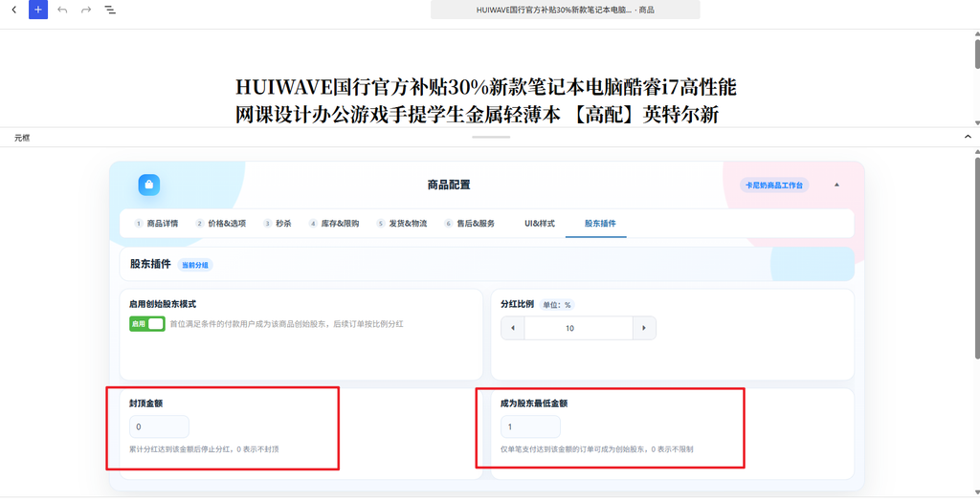The width and height of the screenshot is (980, 501).
Task: Open the blue plus block inserter
Action: point(38,10)
